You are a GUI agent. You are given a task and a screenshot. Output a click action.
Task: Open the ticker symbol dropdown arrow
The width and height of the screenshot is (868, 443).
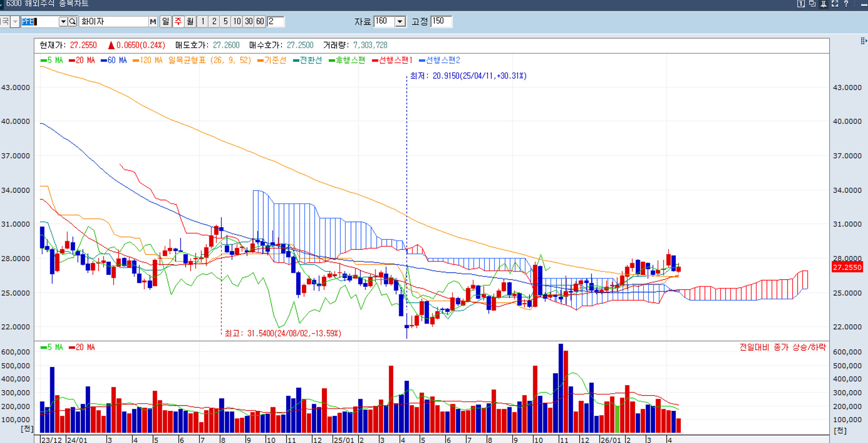point(63,22)
